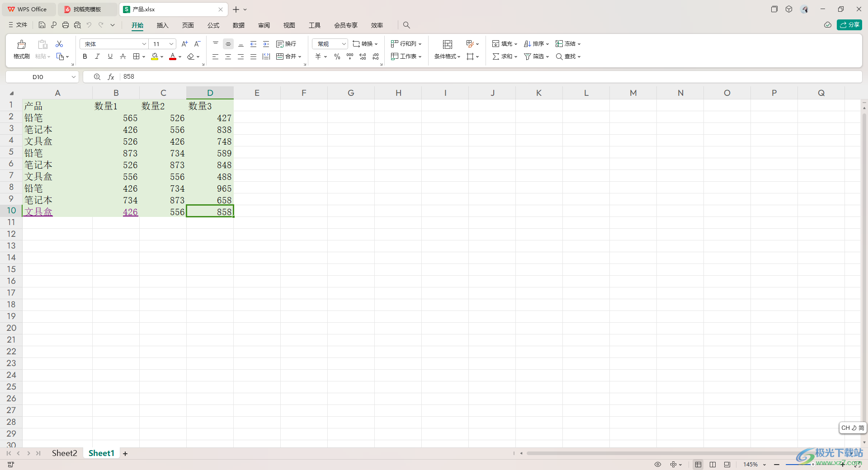The width and height of the screenshot is (868, 470).
Task: Open the number format 常规 dropdown
Action: click(x=344, y=44)
